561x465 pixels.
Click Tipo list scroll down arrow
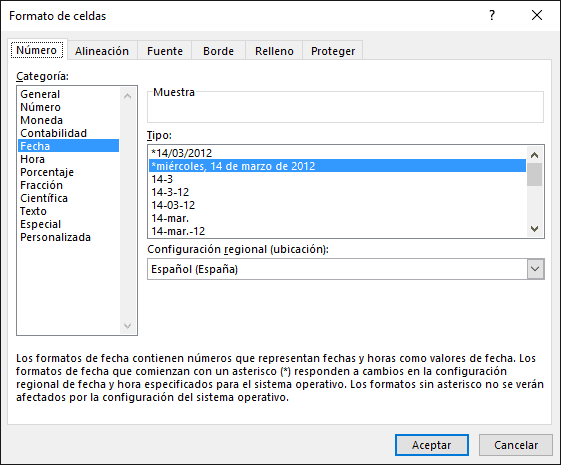click(x=535, y=229)
